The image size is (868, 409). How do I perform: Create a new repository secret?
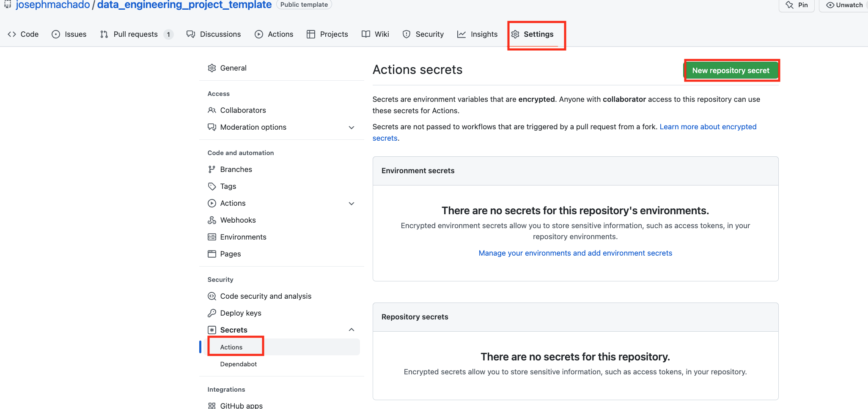pyautogui.click(x=731, y=71)
